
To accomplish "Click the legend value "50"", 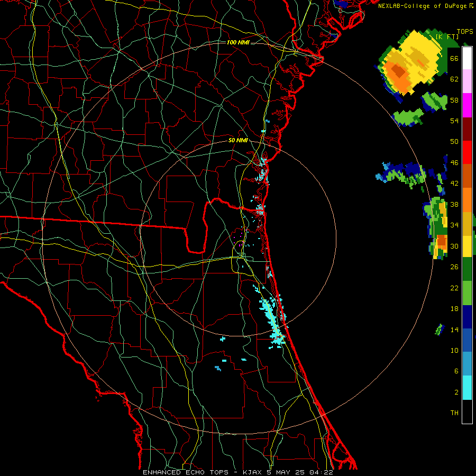I will (454, 141).
